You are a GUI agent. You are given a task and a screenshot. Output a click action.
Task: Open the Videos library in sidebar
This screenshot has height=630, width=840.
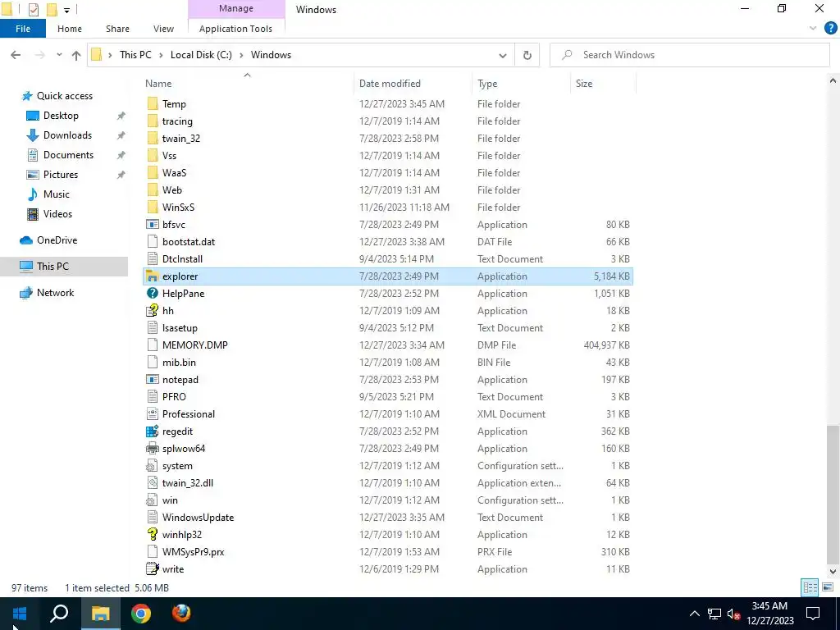coord(57,214)
